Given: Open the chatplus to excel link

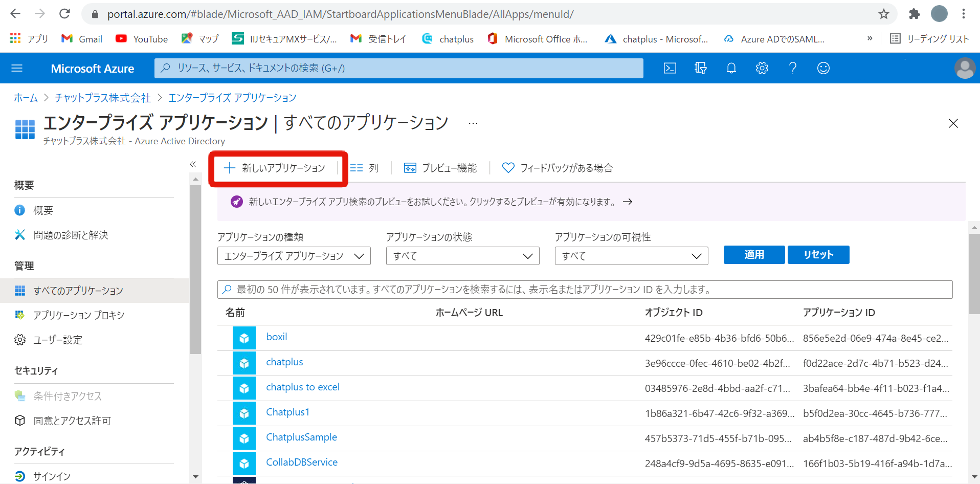Looking at the screenshot, I should (303, 387).
